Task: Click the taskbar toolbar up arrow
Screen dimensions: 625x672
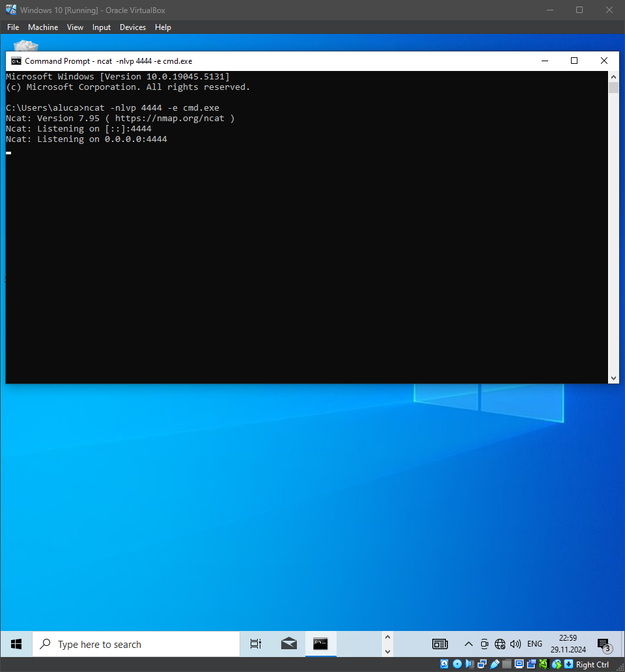Action: (387, 637)
